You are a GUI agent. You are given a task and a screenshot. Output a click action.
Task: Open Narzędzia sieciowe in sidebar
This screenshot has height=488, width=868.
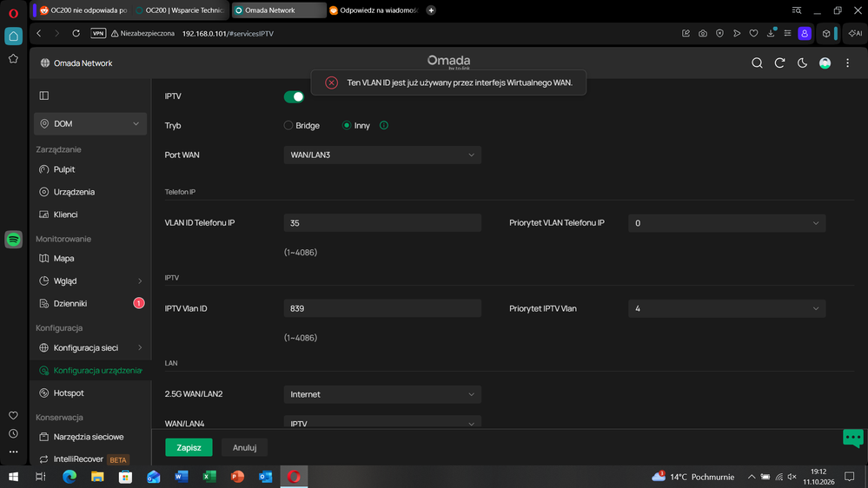(90, 437)
